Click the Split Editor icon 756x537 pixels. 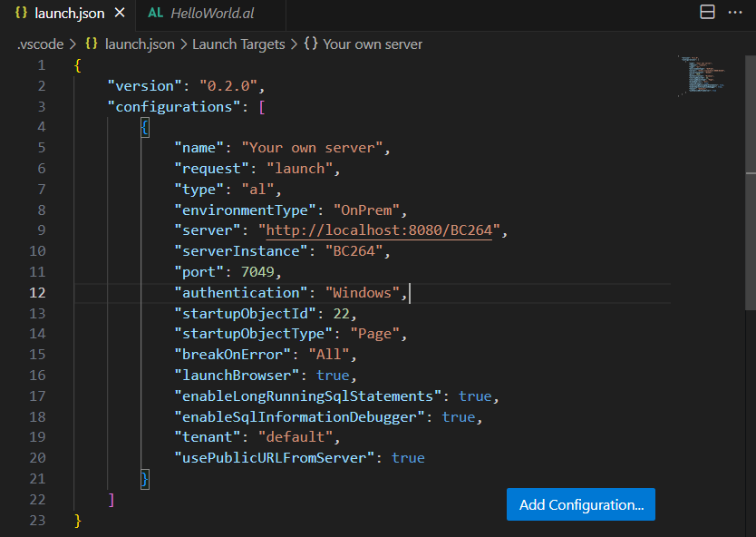pos(708,13)
